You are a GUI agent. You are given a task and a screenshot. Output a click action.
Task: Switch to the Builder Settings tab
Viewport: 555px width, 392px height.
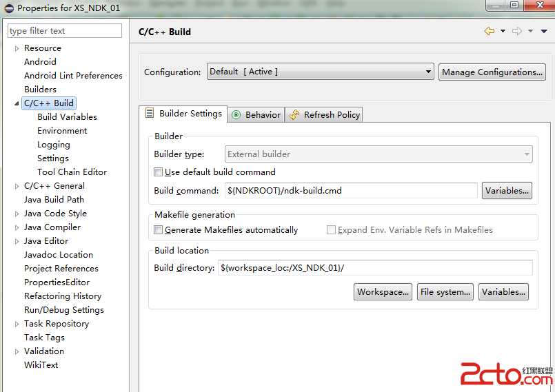(183, 114)
